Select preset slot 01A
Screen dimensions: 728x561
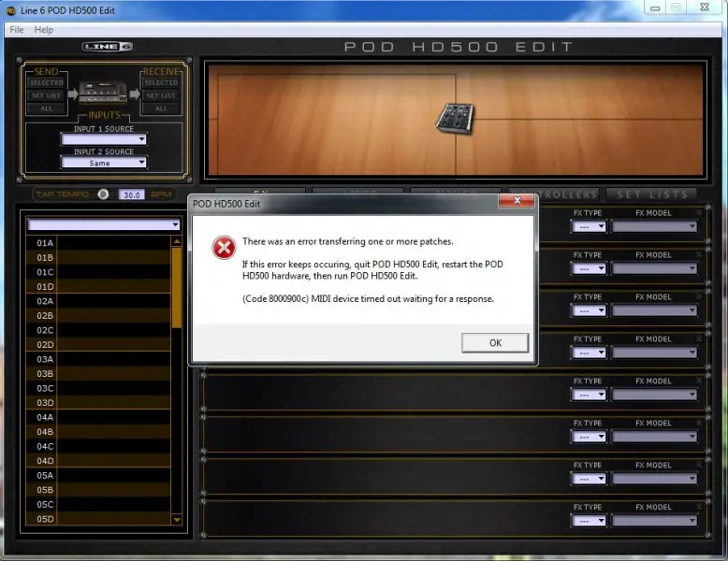pos(98,243)
